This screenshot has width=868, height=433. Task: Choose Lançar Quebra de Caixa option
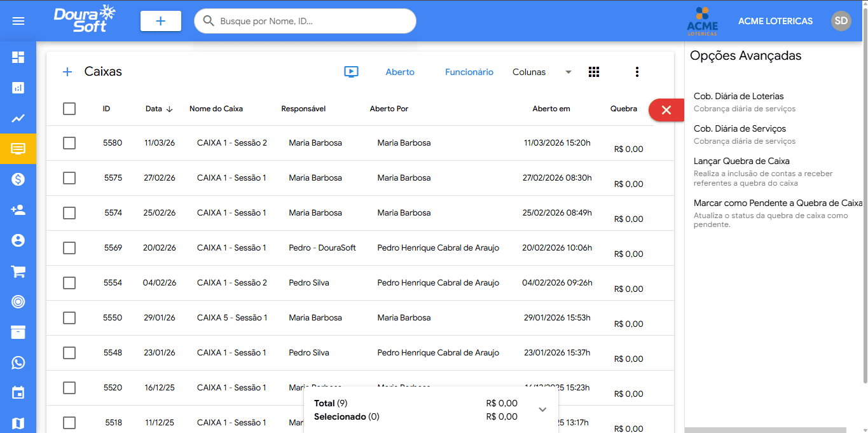(x=741, y=162)
